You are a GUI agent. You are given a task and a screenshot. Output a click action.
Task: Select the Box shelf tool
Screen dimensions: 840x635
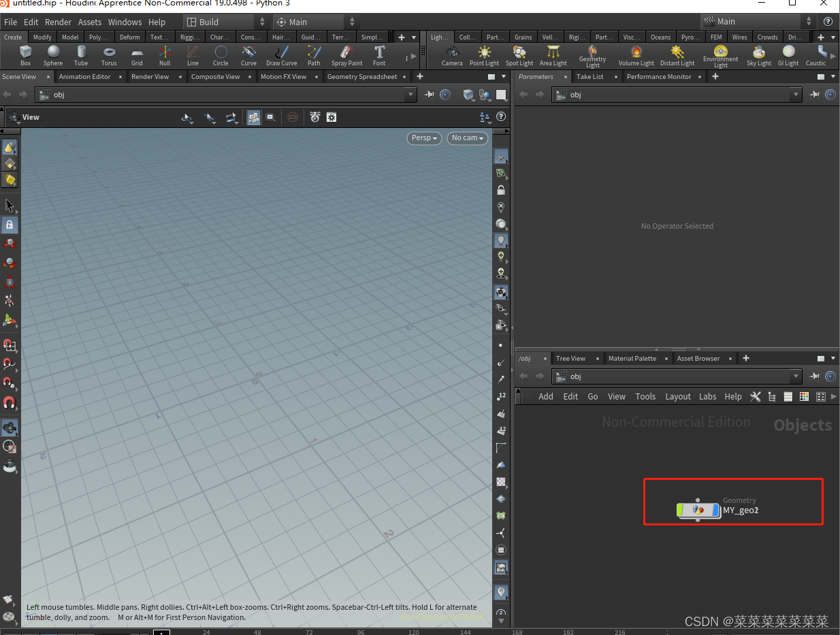click(26, 55)
